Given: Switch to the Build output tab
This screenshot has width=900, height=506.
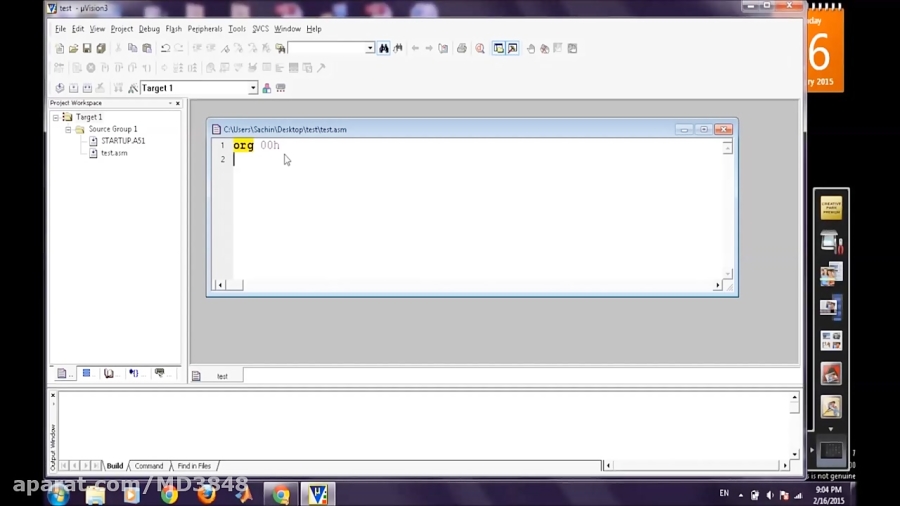Looking at the screenshot, I should pos(115,466).
